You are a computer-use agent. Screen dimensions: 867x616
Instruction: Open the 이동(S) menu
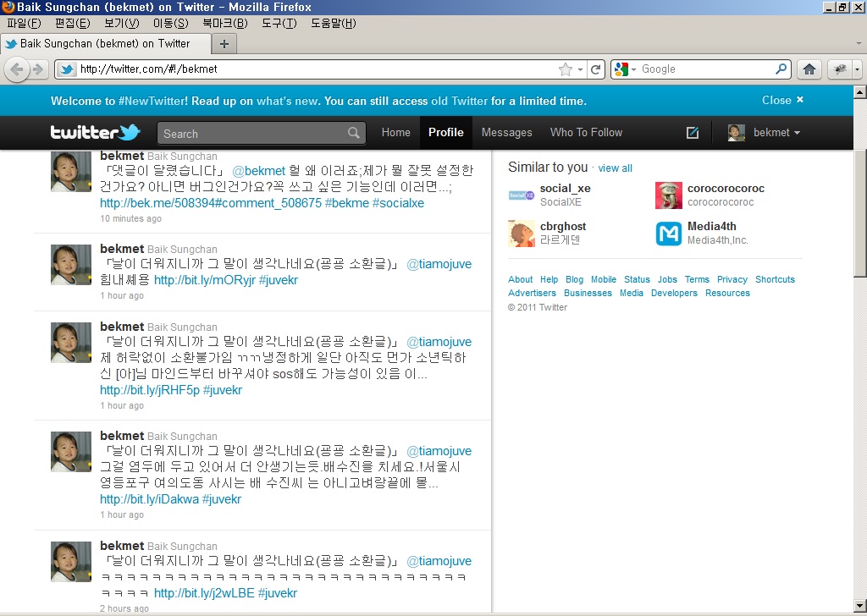click(x=171, y=23)
